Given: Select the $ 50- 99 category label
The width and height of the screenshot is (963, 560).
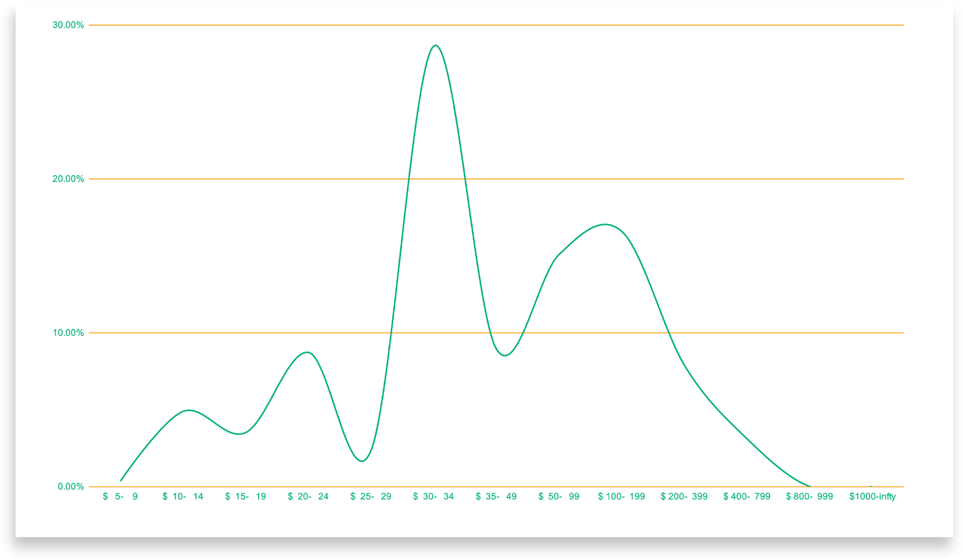Looking at the screenshot, I should point(559,497).
